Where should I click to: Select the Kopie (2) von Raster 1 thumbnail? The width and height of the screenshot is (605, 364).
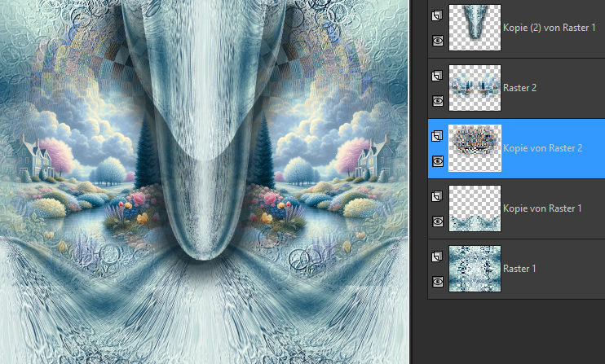coord(475,28)
